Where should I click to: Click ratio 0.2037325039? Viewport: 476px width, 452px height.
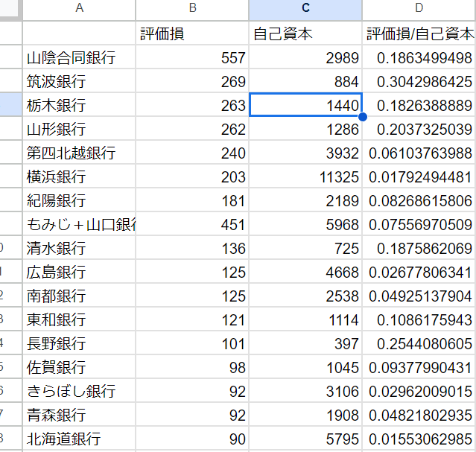[419, 129]
